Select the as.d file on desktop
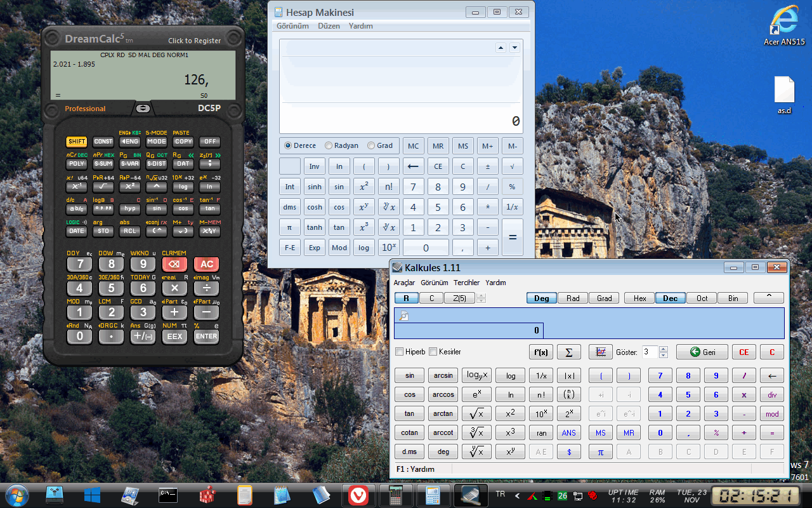Image resolution: width=812 pixels, height=508 pixels. [x=785, y=95]
